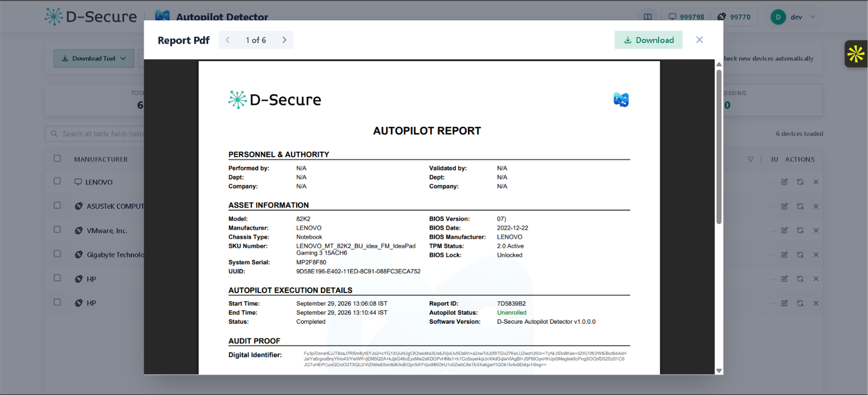Click the Unenrolled autopilot status

tap(512, 312)
